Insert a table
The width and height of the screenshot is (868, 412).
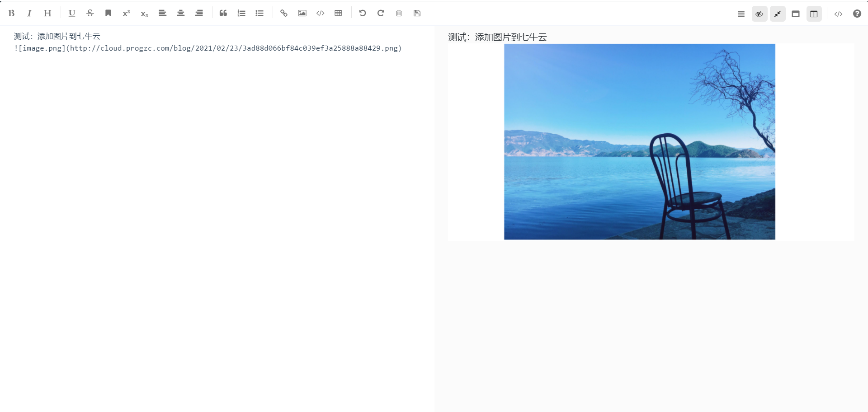coord(338,13)
